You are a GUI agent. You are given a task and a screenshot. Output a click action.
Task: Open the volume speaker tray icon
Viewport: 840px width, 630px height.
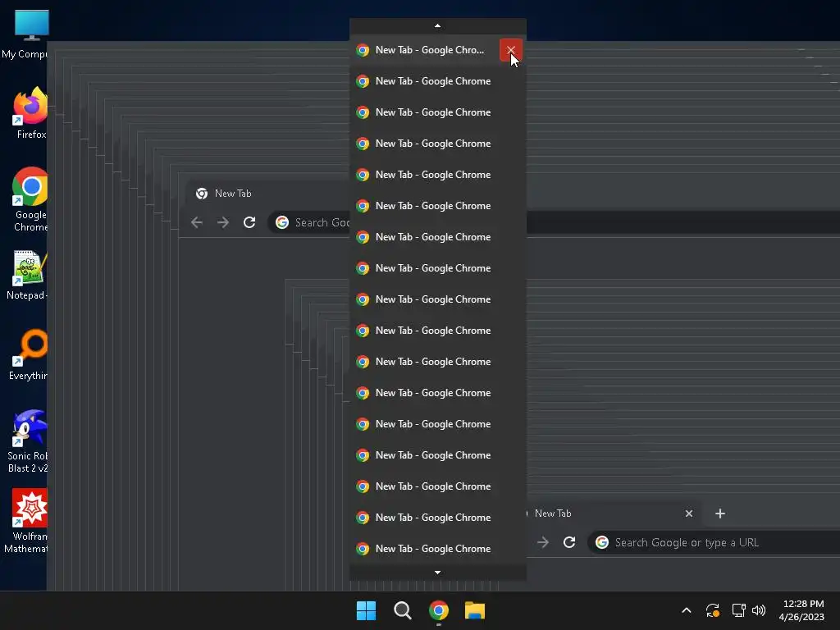tap(759, 610)
